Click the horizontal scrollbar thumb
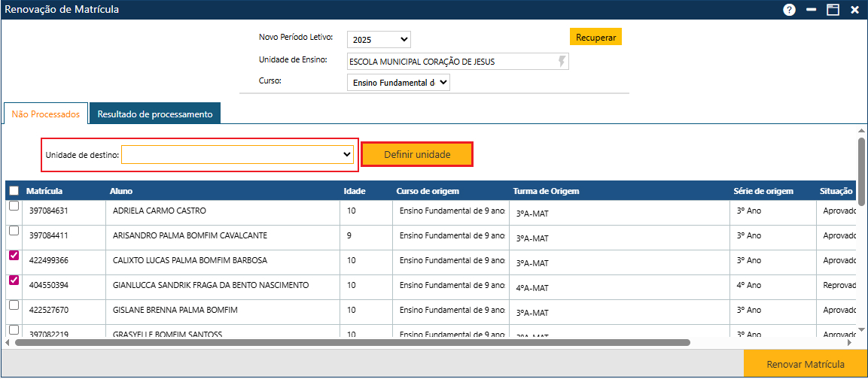This screenshot has width=868, height=379. click(x=352, y=342)
